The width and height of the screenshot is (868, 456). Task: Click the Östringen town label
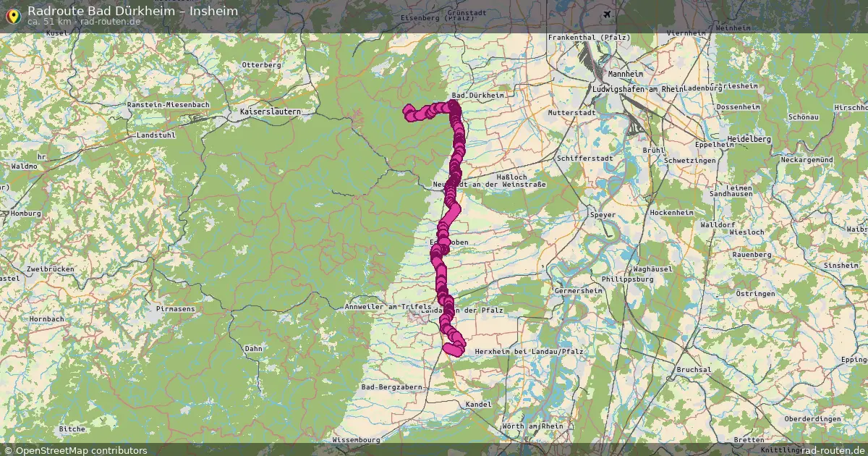[756, 294]
